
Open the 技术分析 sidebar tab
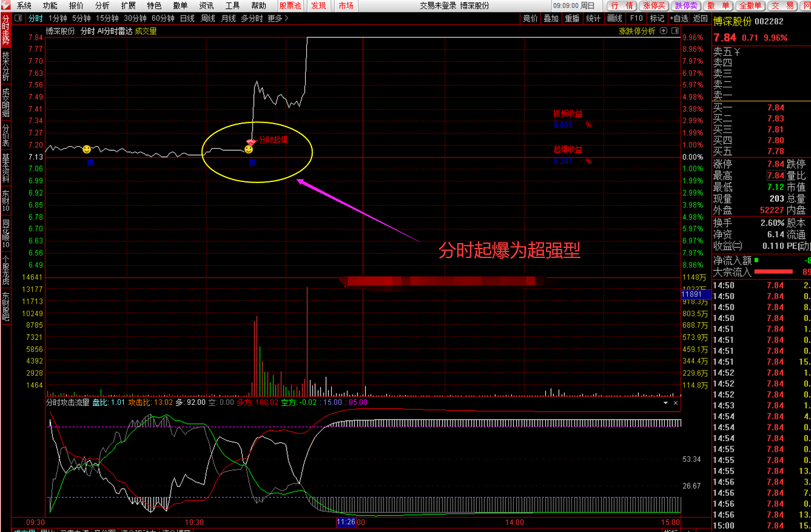click(x=6, y=67)
